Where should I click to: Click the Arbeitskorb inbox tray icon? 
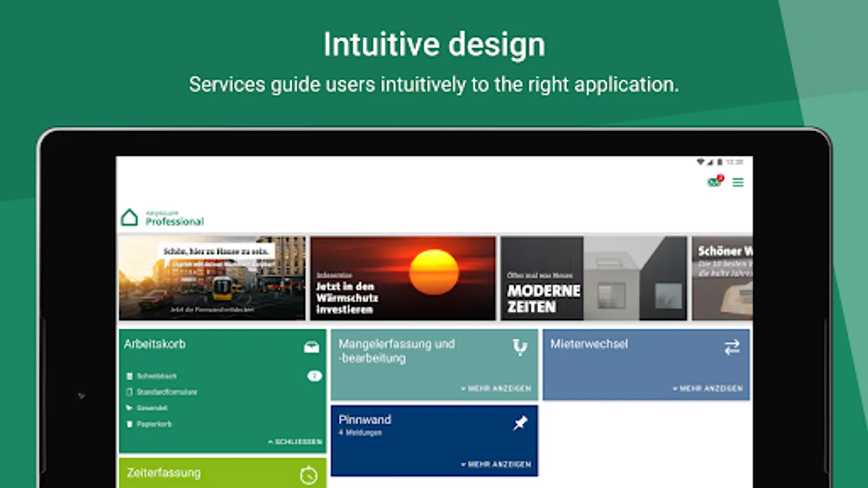pyautogui.click(x=311, y=347)
